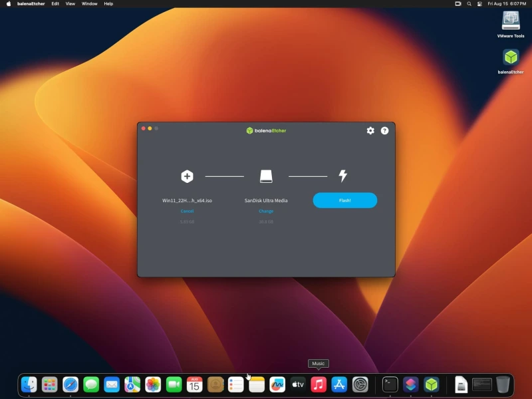Open Calendar from the Dock
Image resolution: width=532 pixels, height=399 pixels.
pyautogui.click(x=194, y=385)
